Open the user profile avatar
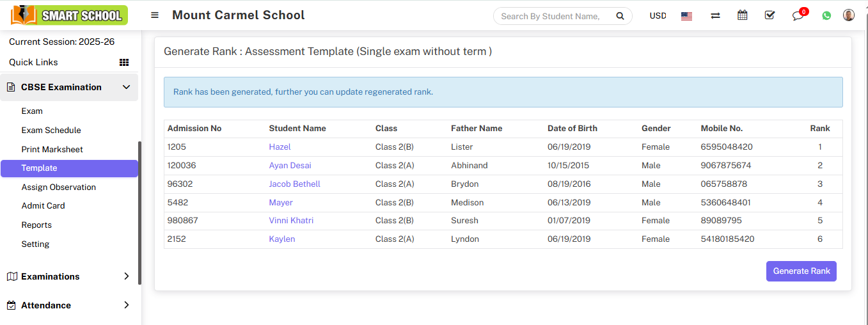Image resolution: width=868 pixels, height=325 pixels. [x=849, y=15]
